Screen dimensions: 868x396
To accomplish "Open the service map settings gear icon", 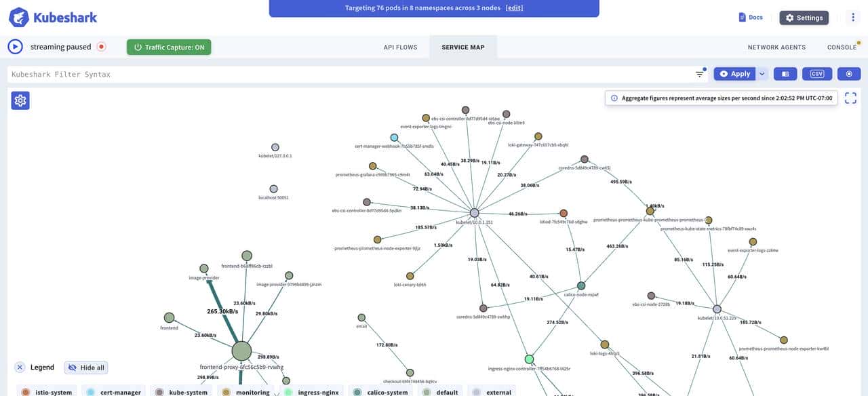I will click(x=20, y=100).
